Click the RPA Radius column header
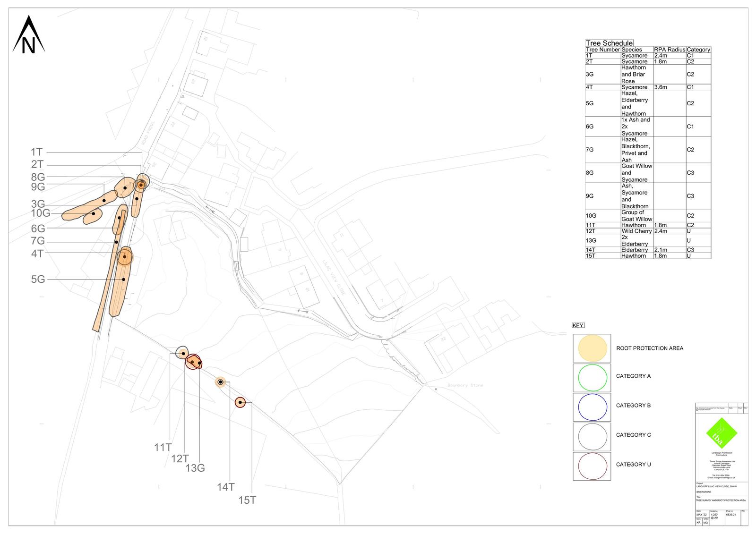Viewport: 756px width, 534px height. pyautogui.click(x=669, y=50)
